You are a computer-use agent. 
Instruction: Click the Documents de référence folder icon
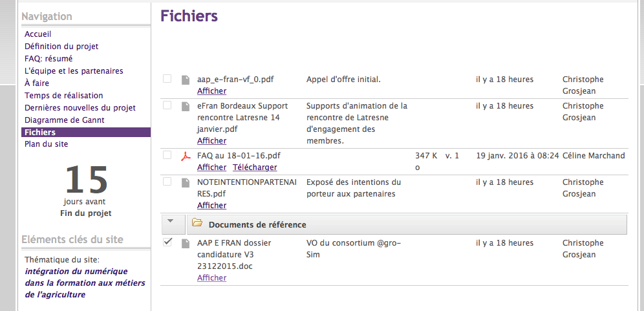click(197, 224)
